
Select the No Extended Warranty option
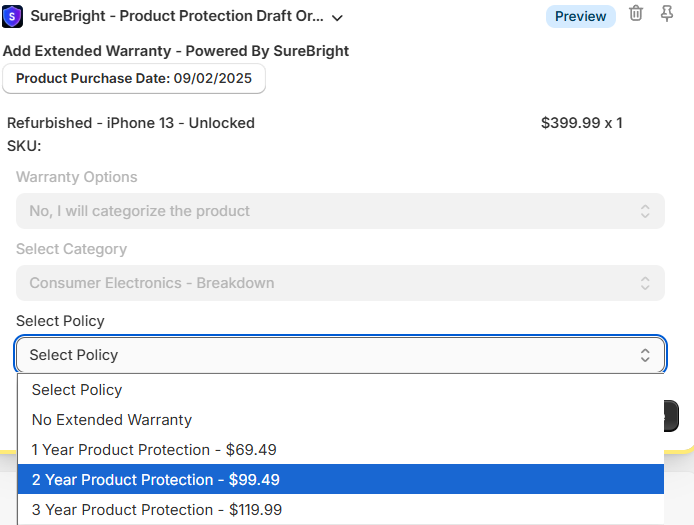[112, 420]
